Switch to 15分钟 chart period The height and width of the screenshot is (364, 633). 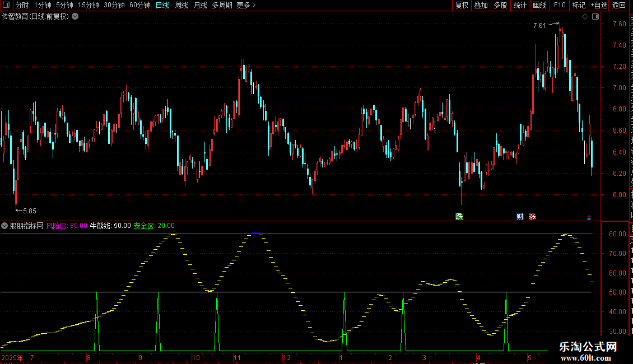(89, 5)
